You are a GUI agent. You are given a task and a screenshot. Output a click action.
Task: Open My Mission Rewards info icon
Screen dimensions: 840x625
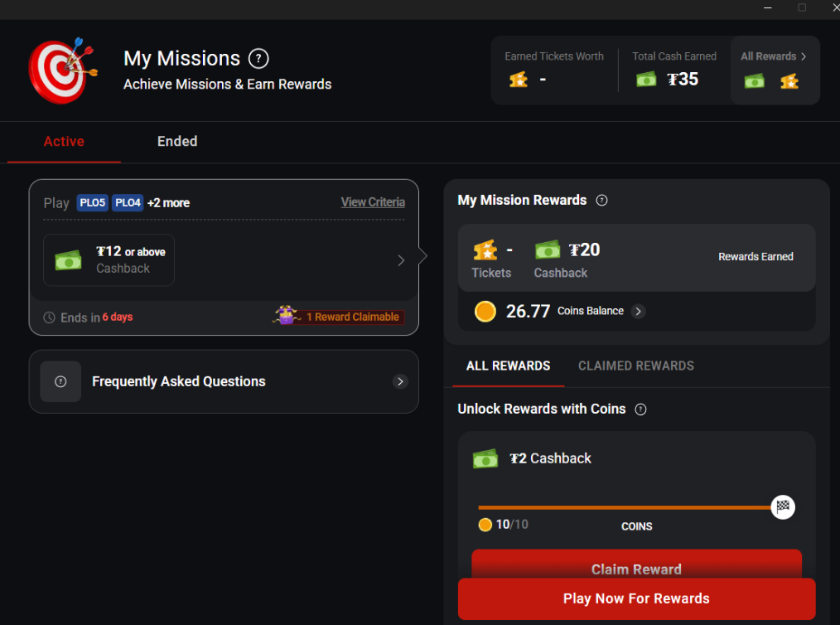[x=601, y=201]
